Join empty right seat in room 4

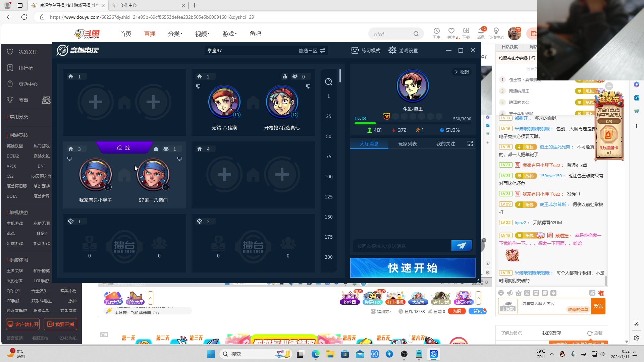[282, 174]
